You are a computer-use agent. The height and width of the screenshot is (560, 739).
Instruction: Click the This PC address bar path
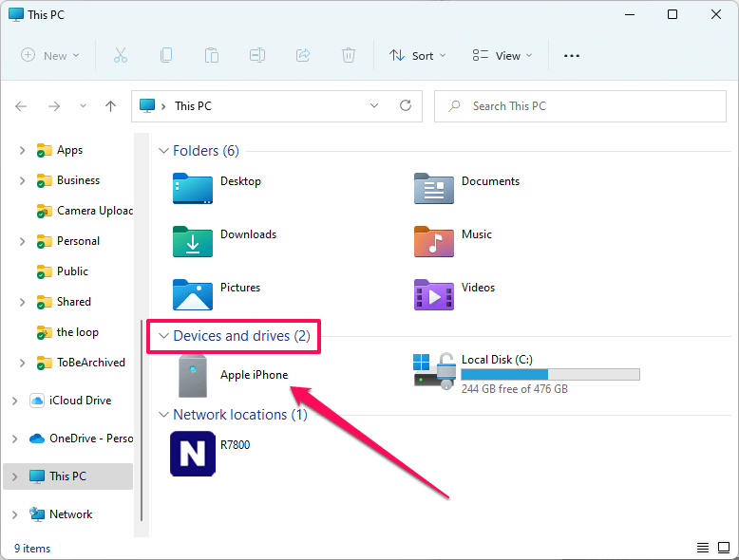pyautogui.click(x=193, y=106)
